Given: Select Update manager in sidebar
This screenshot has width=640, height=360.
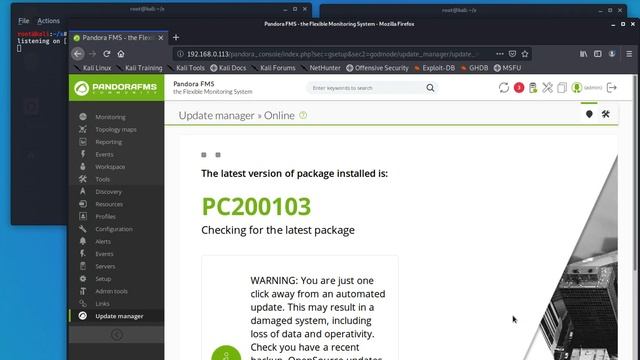Looking at the screenshot, I should point(119,316).
